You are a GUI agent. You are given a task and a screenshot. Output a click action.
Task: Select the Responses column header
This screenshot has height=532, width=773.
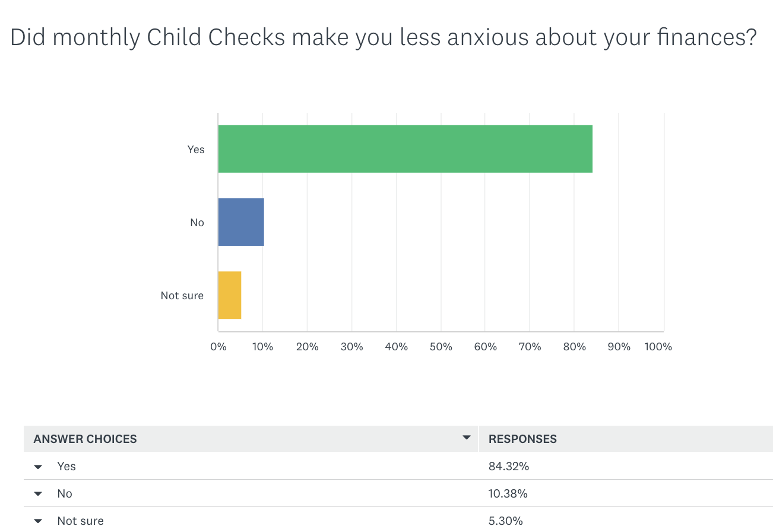pos(522,439)
